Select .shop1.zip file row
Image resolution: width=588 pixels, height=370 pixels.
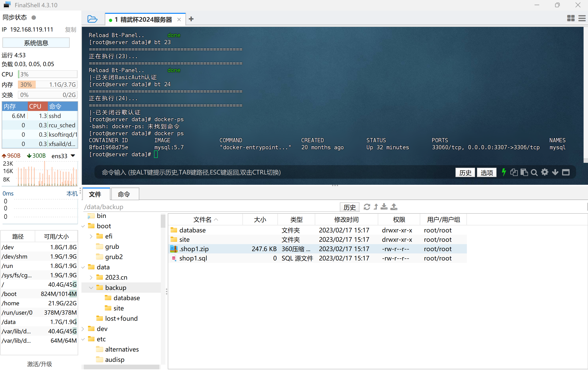(x=317, y=249)
